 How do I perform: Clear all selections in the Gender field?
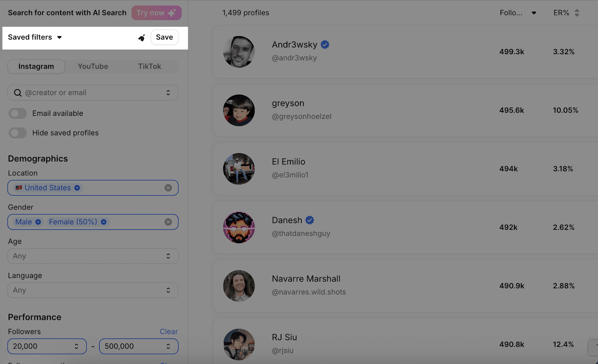168,222
